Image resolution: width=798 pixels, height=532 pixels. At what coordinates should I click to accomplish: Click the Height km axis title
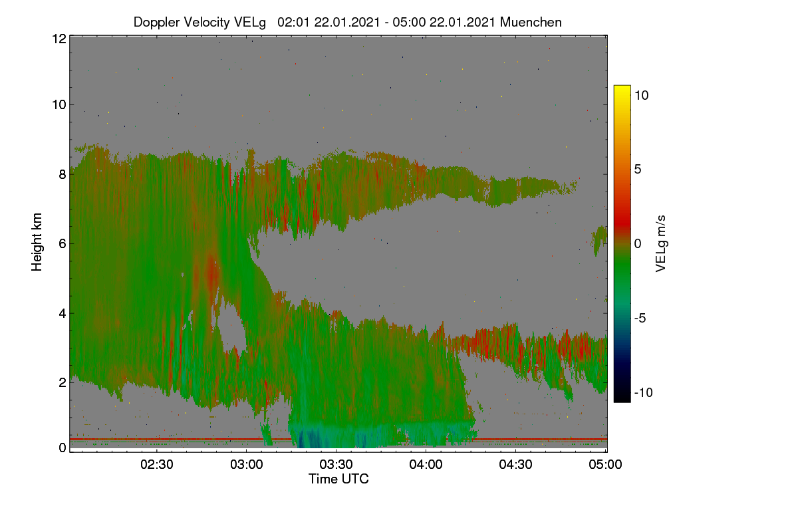[x=37, y=242]
